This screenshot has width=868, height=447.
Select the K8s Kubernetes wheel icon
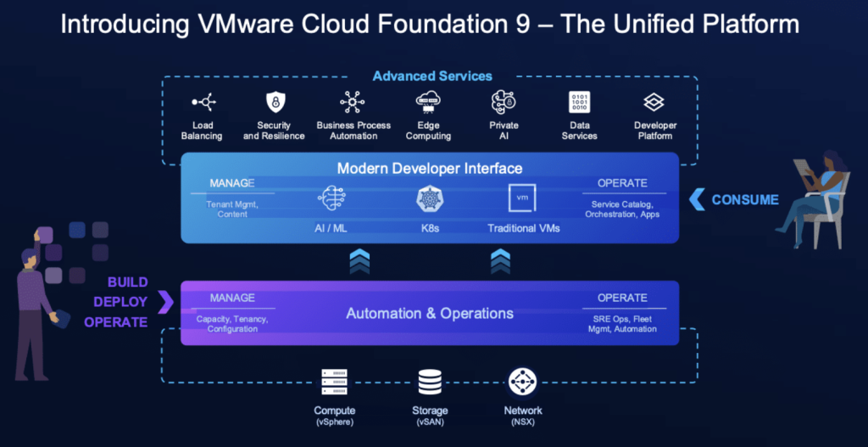[429, 200]
